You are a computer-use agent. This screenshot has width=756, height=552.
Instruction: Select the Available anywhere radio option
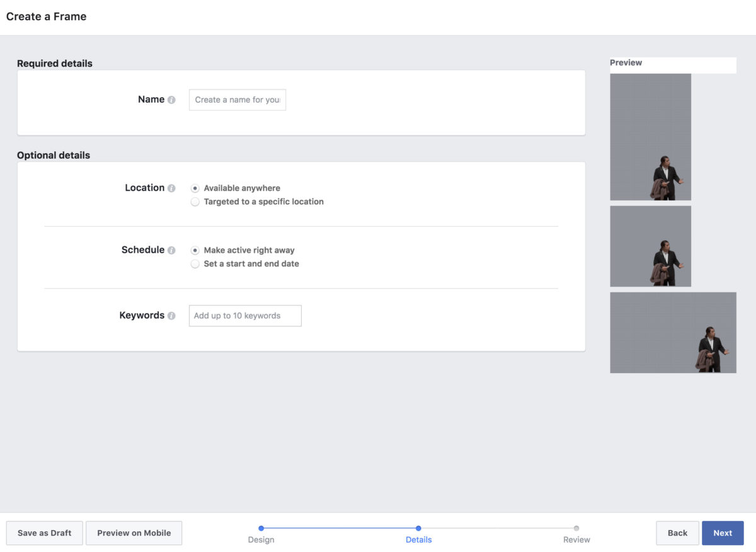[x=195, y=188]
